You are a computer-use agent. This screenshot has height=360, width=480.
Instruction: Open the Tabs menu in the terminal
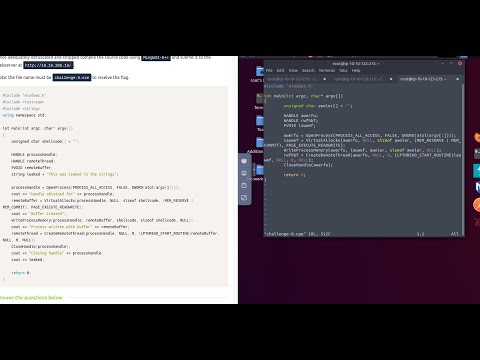tap(343, 71)
